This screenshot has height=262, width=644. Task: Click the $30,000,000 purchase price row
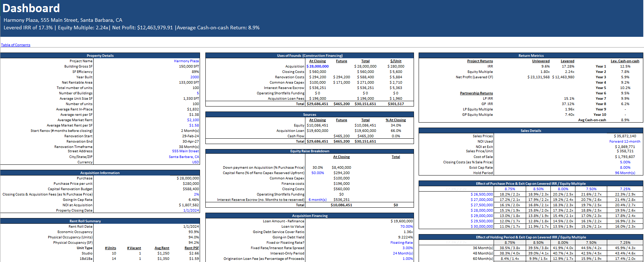point(482,227)
